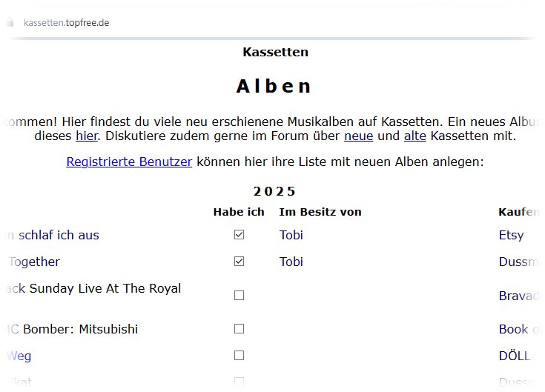Uncheck the Together album checkbox
545x392 pixels.
[239, 262]
